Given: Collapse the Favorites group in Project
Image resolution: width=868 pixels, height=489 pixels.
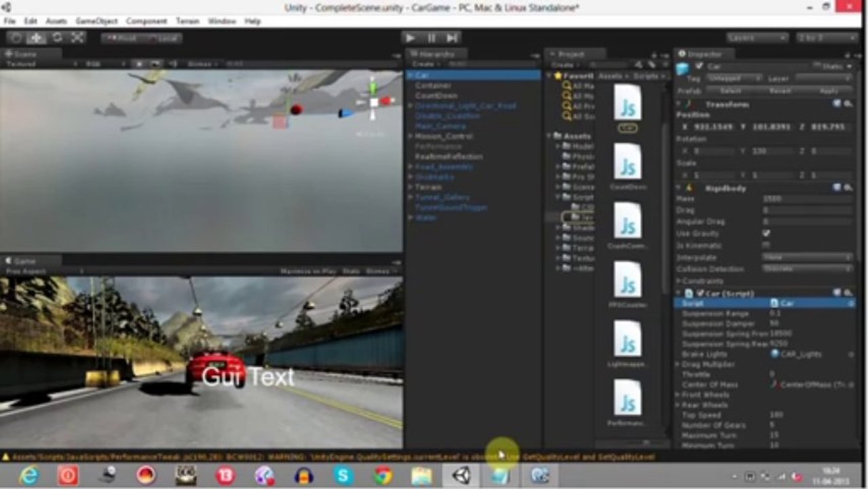Looking at the screenshot, I should (550, 76).
